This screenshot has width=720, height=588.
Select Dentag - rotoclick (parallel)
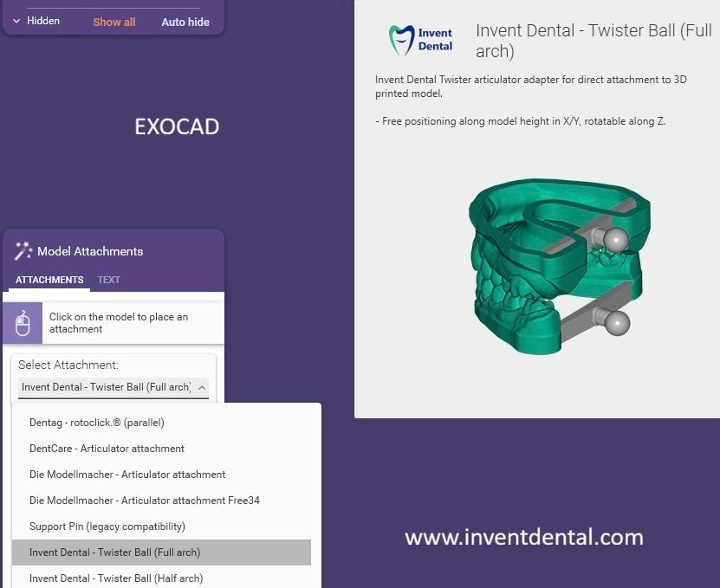click(x=162, y=423)
